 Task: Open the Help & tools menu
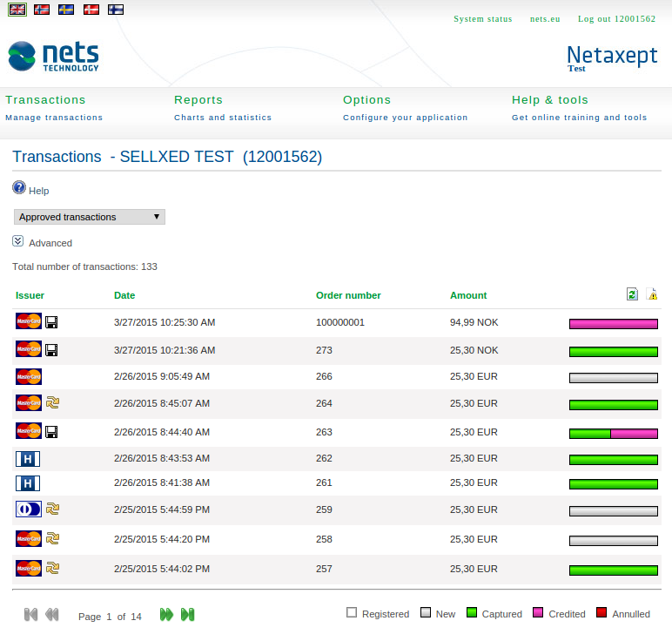(550, 100)
